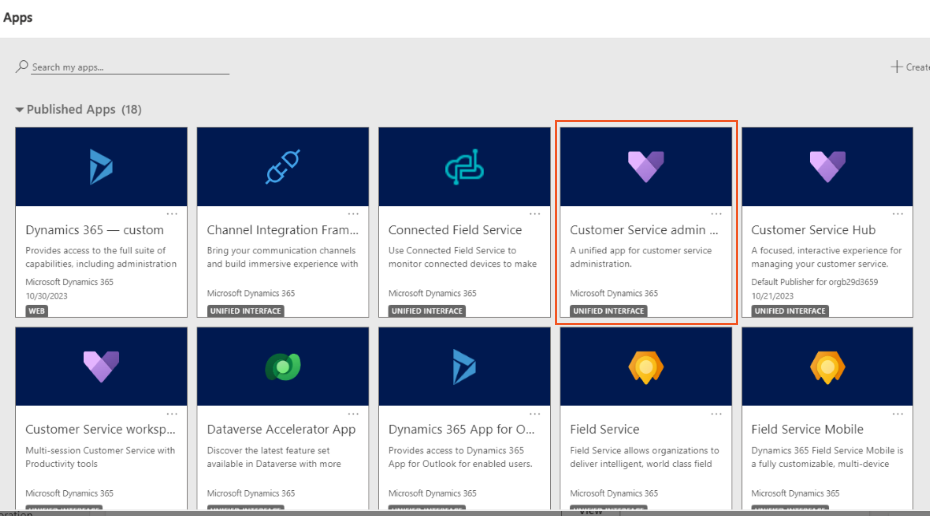
Task: Open more options for Channel Integration Framework
Action: click(x=353, y=214)
